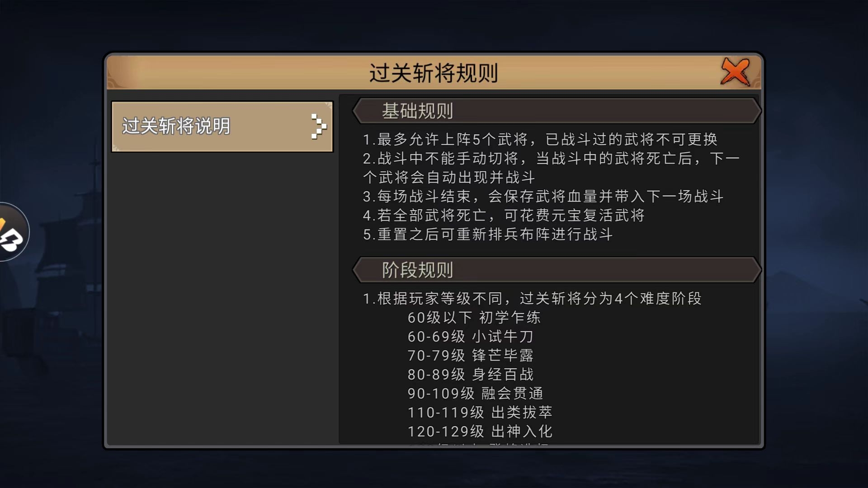Tap the floating round icon at left edge
This screenshot has width=868, height=488.
coord(13,232)
